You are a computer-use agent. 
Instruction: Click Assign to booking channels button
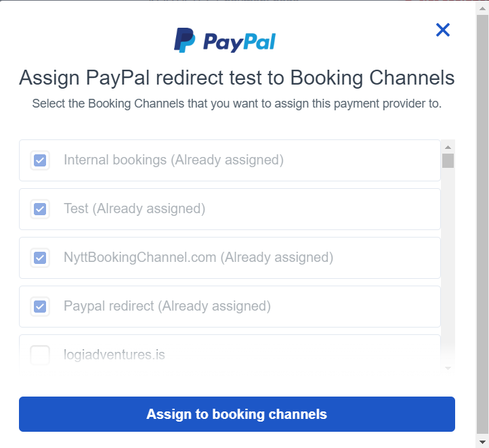coord(237,414)
